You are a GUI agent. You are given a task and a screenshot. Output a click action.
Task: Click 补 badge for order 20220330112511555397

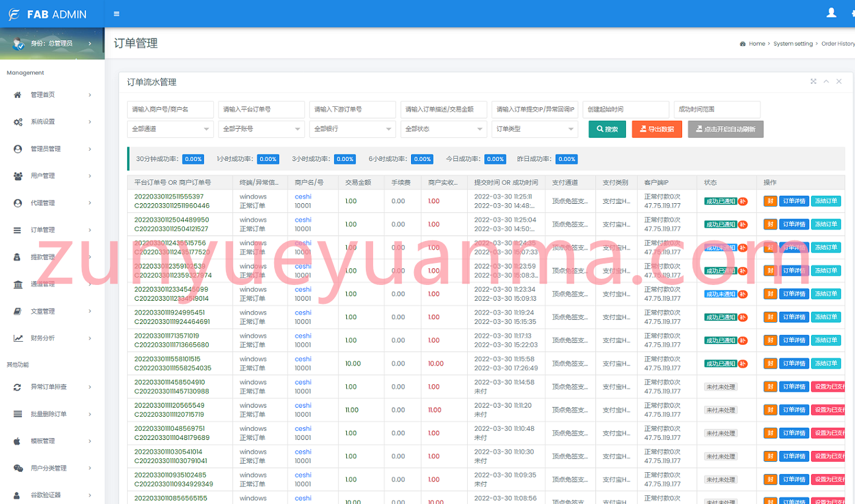pyautogui.click(x=743, y=201)
